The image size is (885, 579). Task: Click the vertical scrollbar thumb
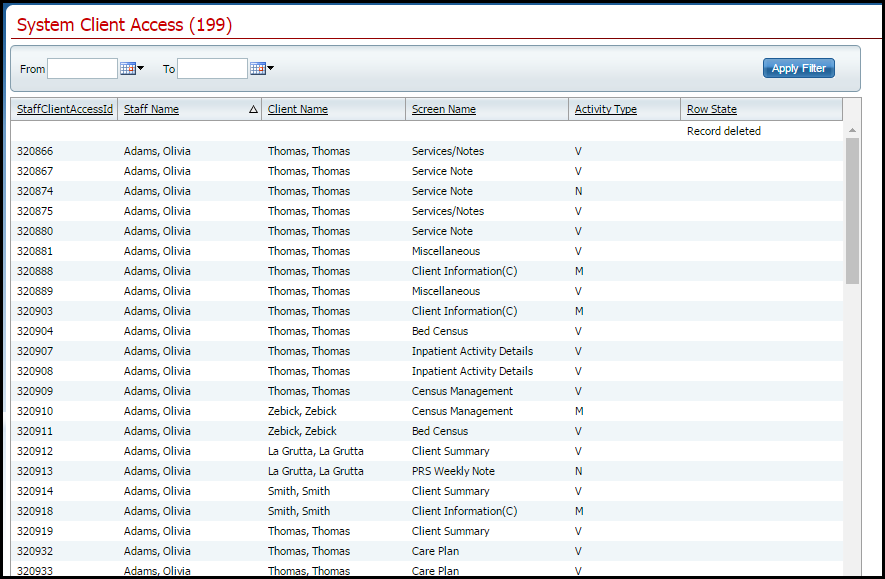(x=852, y=210)
